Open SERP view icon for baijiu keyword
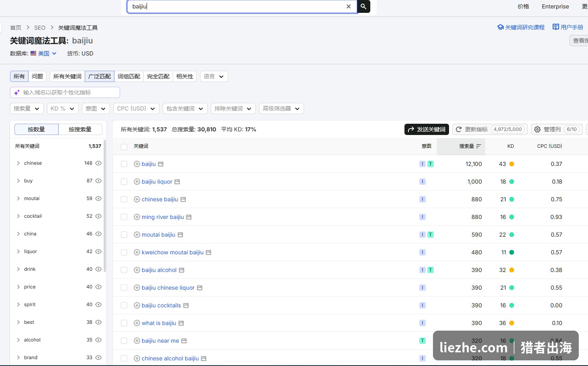 click(161, 164)
